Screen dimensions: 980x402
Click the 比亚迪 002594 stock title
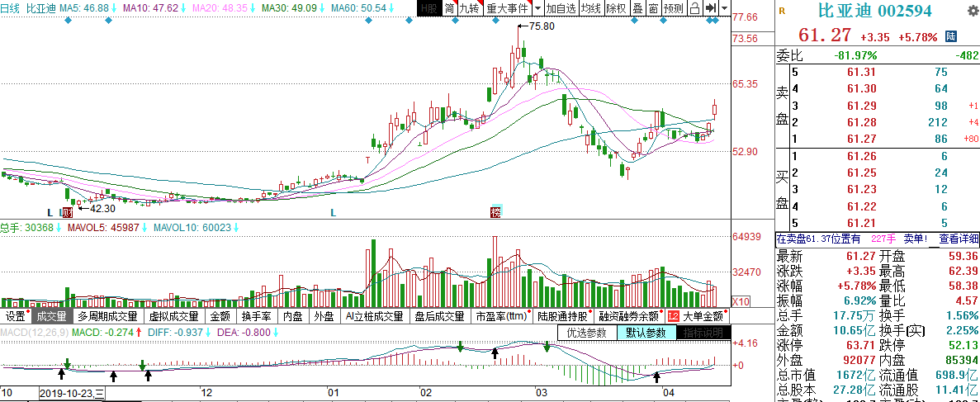875,11
